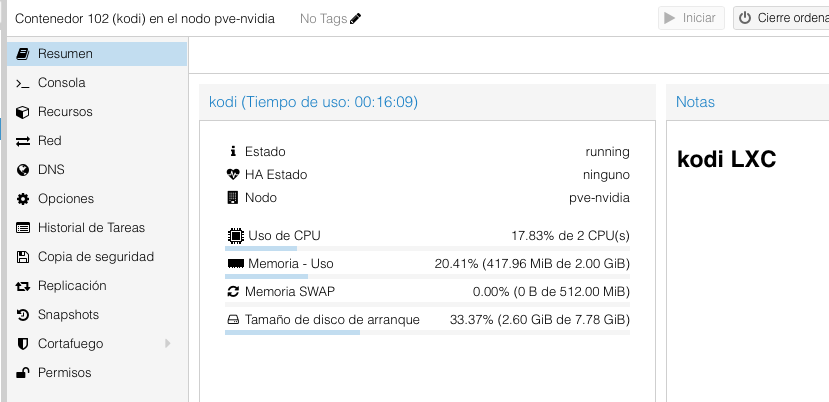Open Copia de seguridad section

(x=95, y=257)
